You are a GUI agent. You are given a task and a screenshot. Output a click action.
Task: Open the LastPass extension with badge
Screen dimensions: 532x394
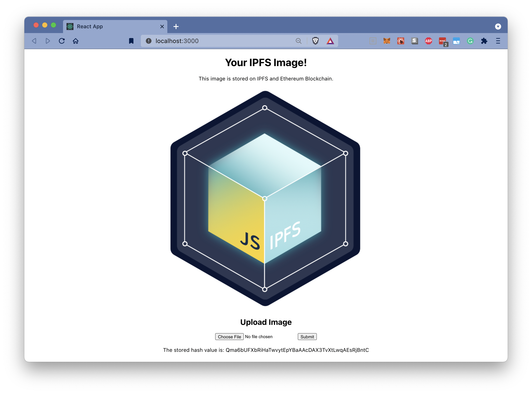[x=443, y=41]
